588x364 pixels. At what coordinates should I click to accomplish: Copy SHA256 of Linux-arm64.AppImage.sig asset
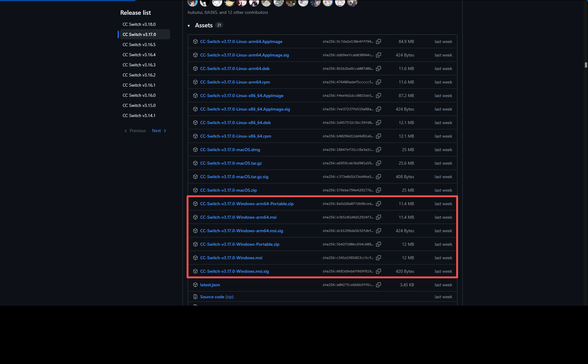coord(378,55)
